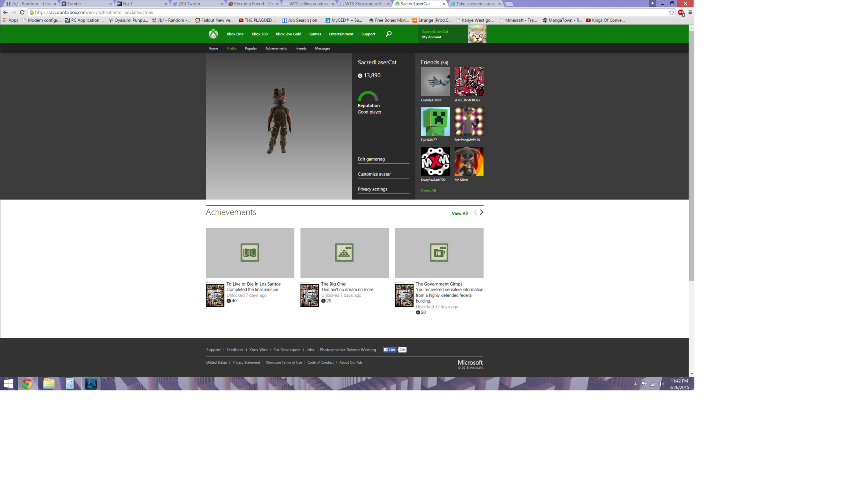Open Xbox Wire footer link
The image size is (868, 488).
point(258,350)
